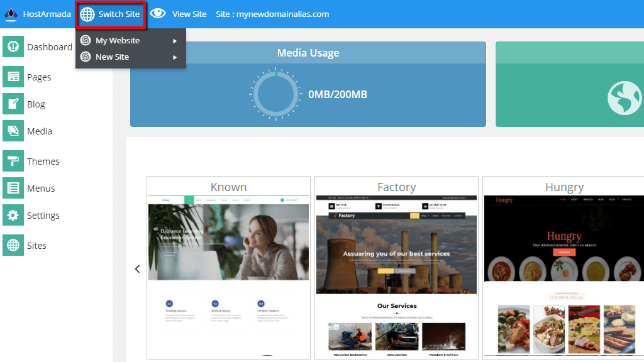644x362 pixels.
Task: Go to the Sites section
Action: pos(36,246)
